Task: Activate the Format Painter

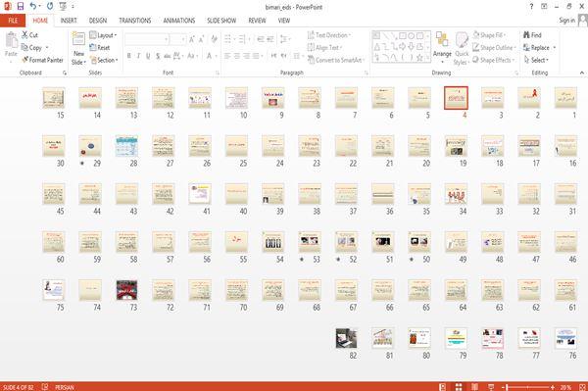Action: point(42,60)
